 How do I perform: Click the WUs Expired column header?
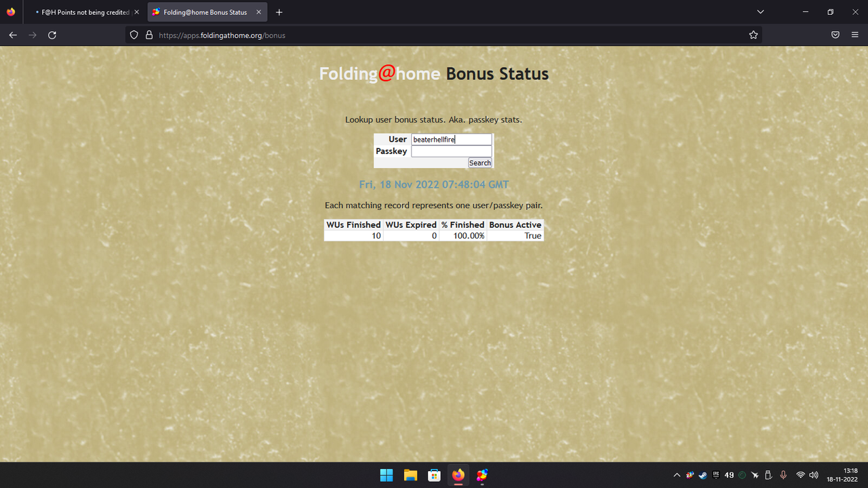pos(411,224)
